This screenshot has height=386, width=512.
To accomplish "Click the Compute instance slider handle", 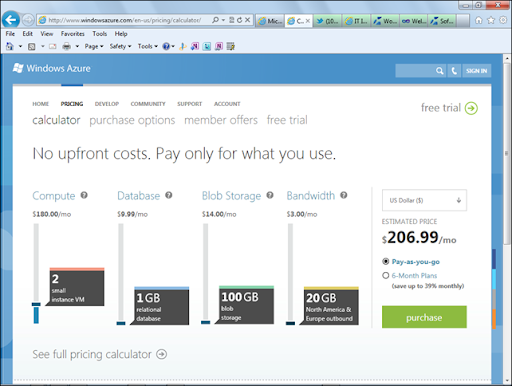I will tap(36, 304).
